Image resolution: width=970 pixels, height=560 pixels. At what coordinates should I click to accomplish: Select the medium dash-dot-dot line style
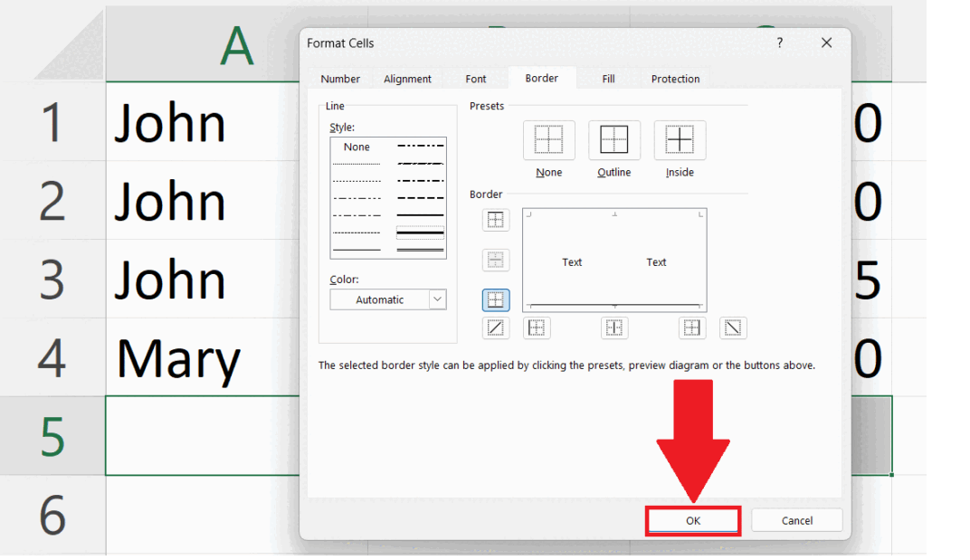(x=420, y=146)
